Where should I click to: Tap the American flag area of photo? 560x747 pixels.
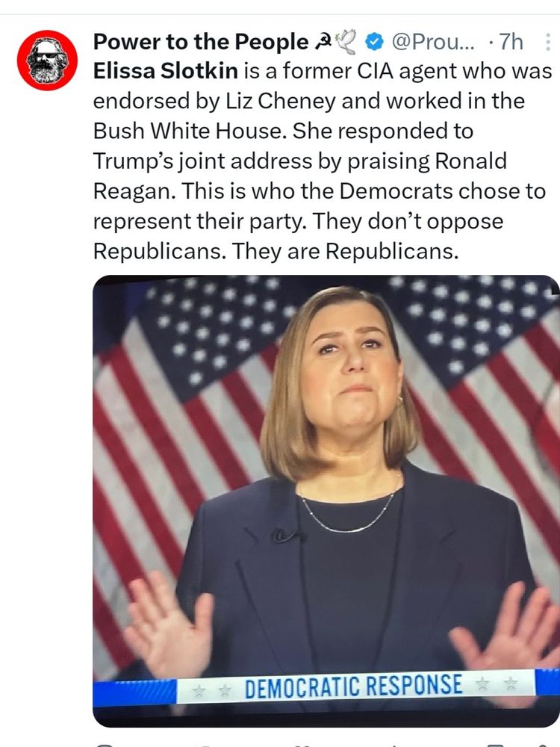pos(181,381)
